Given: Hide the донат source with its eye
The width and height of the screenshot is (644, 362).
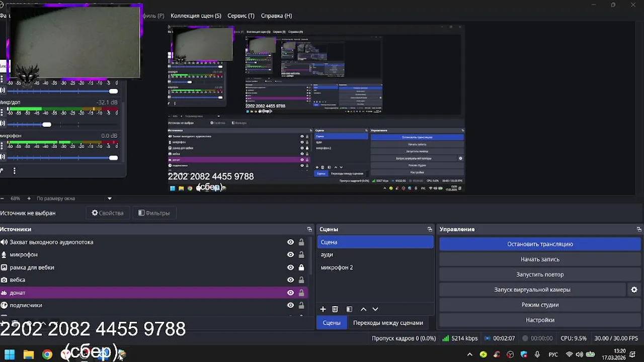Looking at the screenshot, I should coord(290,293).
